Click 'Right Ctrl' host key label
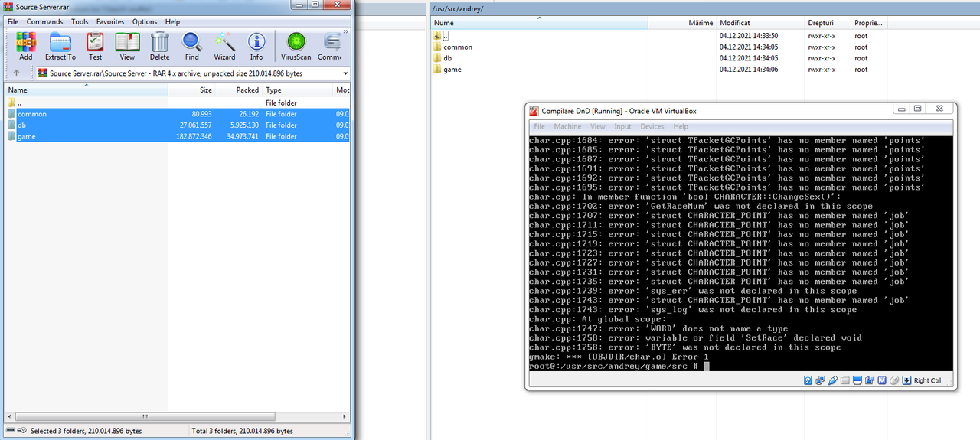 click(x=927, y=380)
